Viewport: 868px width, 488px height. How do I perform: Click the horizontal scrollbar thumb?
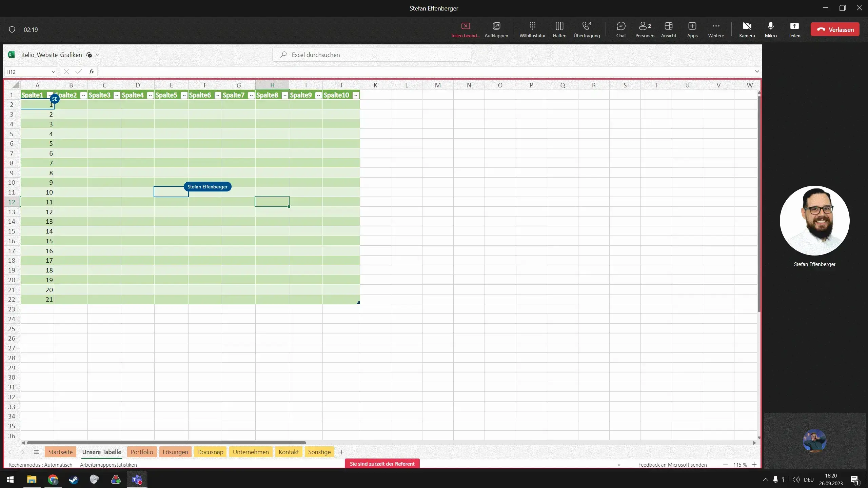pos(166,443)
